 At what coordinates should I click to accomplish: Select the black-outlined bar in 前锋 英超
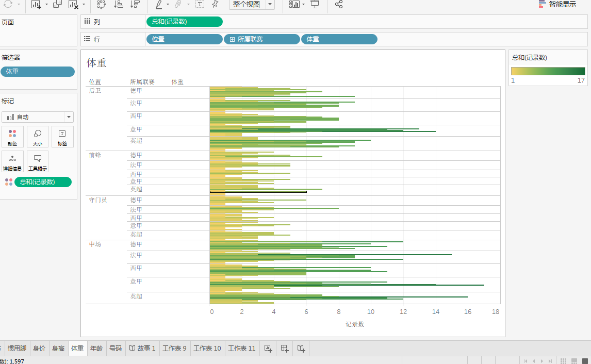258,192
